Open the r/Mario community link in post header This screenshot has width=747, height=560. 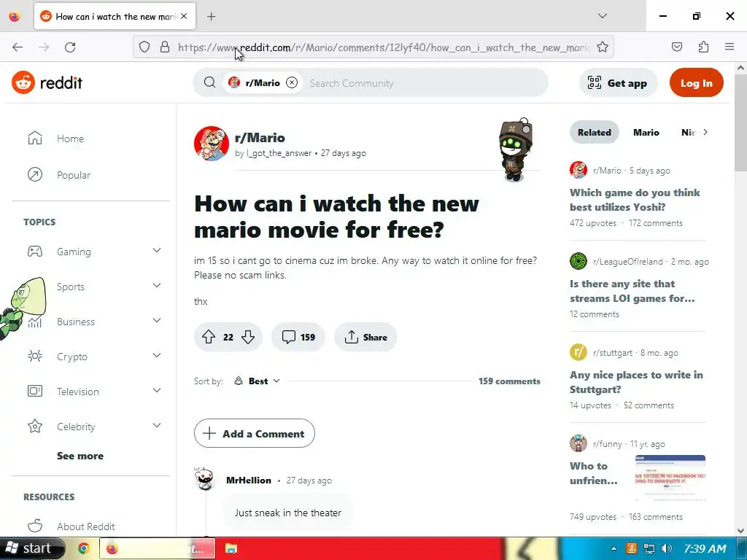[x=260, y=138]
